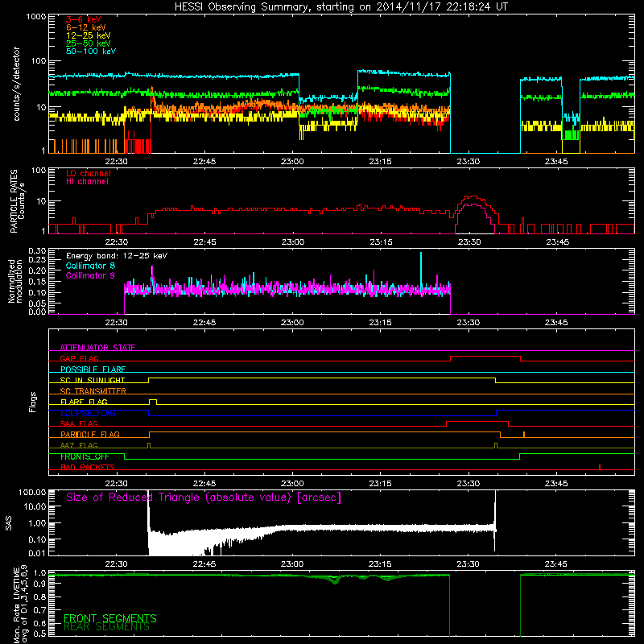Select the 6-12 keV legend entry
Screen dimensions: 644x644
click(x=86, y=27)
